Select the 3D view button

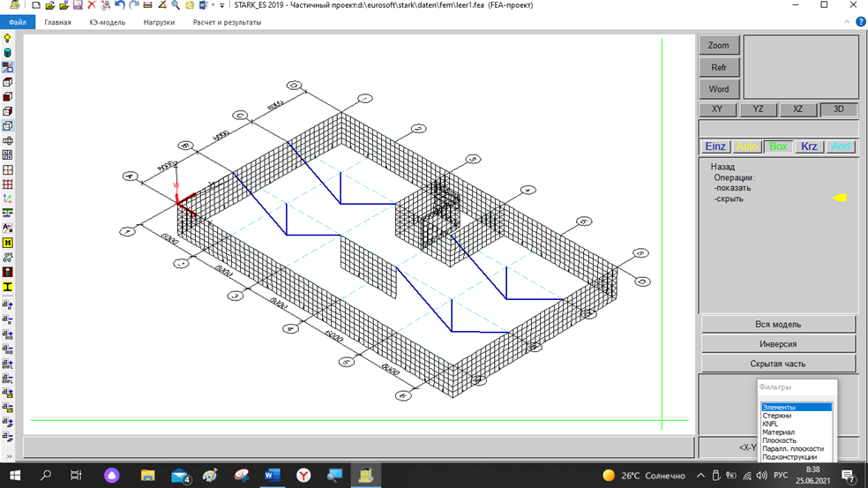pos(839,109)
